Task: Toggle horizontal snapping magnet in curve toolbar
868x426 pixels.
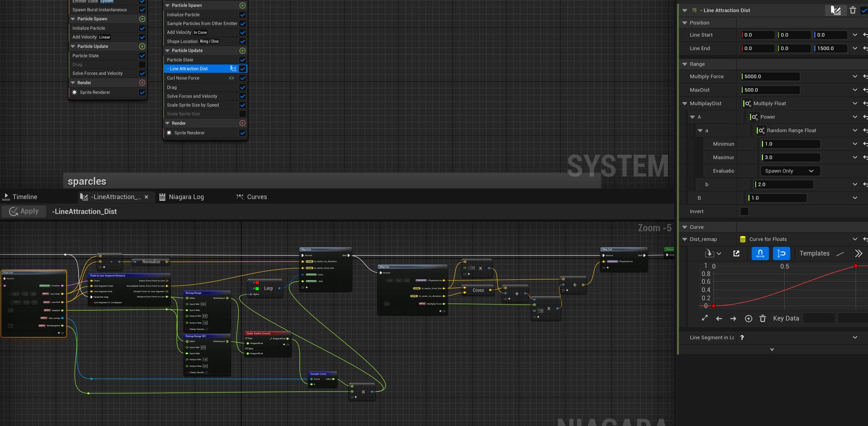Action: 760,253
